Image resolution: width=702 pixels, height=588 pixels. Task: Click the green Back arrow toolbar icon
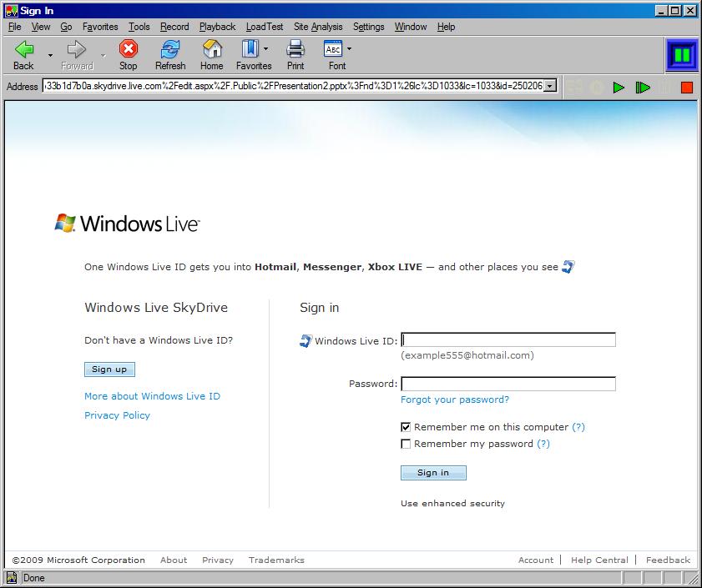click(x=23, y=49)
